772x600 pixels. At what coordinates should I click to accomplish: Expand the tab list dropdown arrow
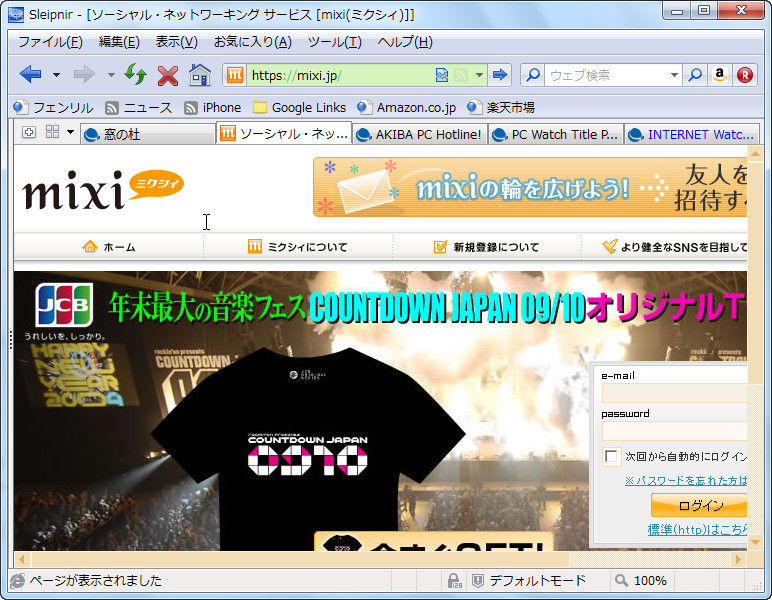click(70, 132)
